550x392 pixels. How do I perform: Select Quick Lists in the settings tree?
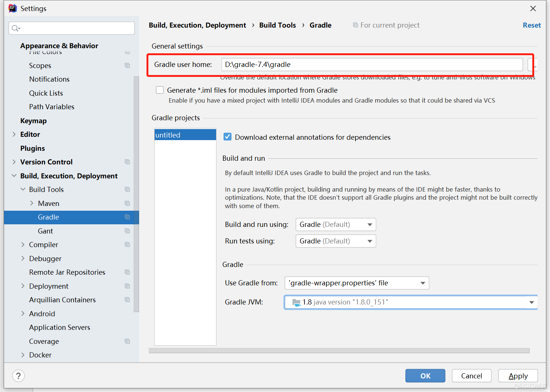46,93
